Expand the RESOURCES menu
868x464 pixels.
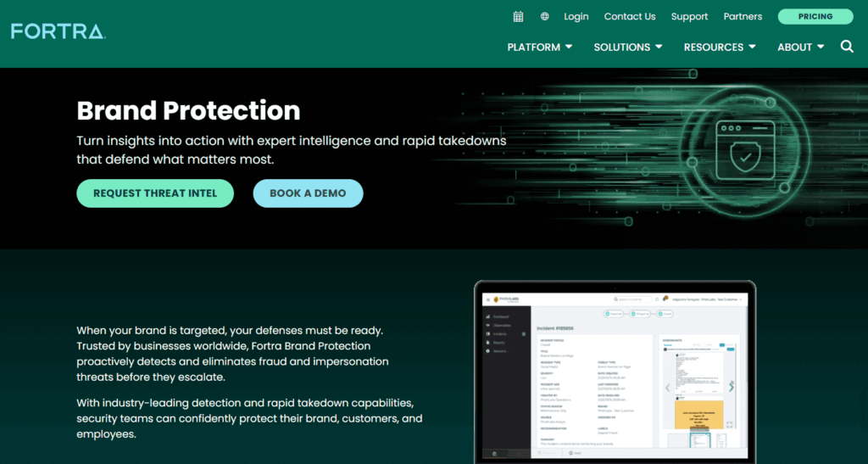pos(720,47)
